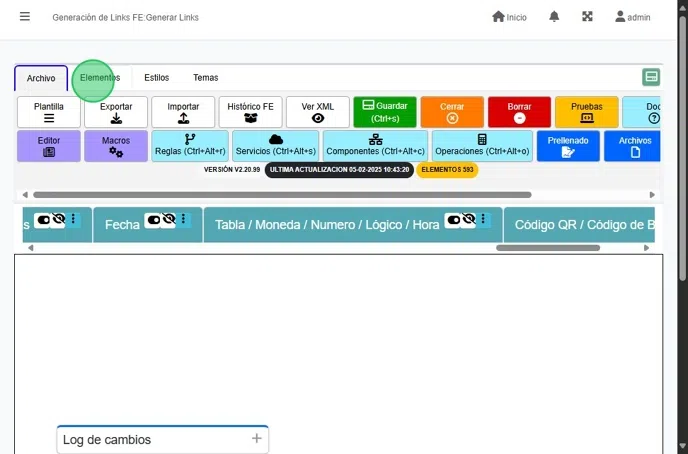The width and height of the screenshot is (688, 454).
Task: Open the Temas tab
Action: pyautogui.click(x=205, y=78)
